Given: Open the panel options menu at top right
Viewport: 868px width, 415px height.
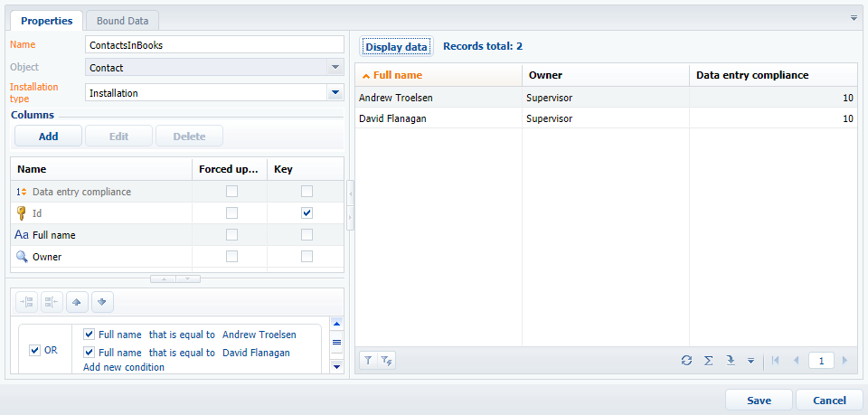Looking at the screenshot, I should [854, 18].
